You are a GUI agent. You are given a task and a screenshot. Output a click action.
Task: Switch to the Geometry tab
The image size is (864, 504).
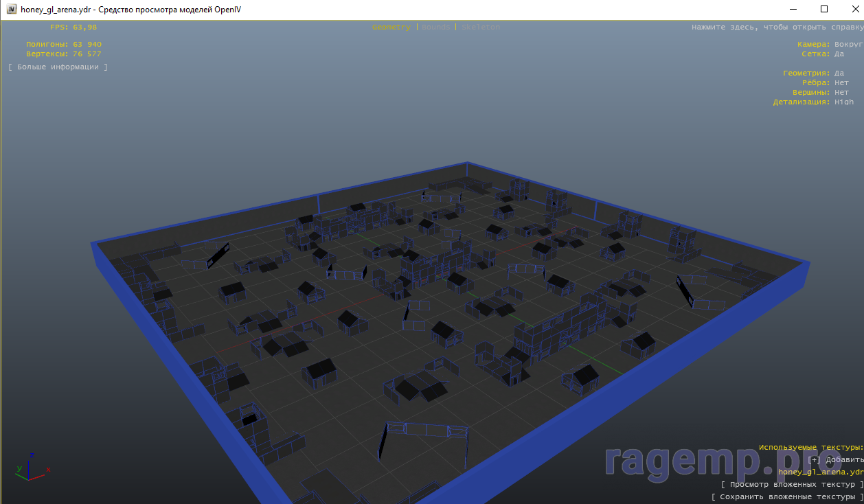click(391, 27)
